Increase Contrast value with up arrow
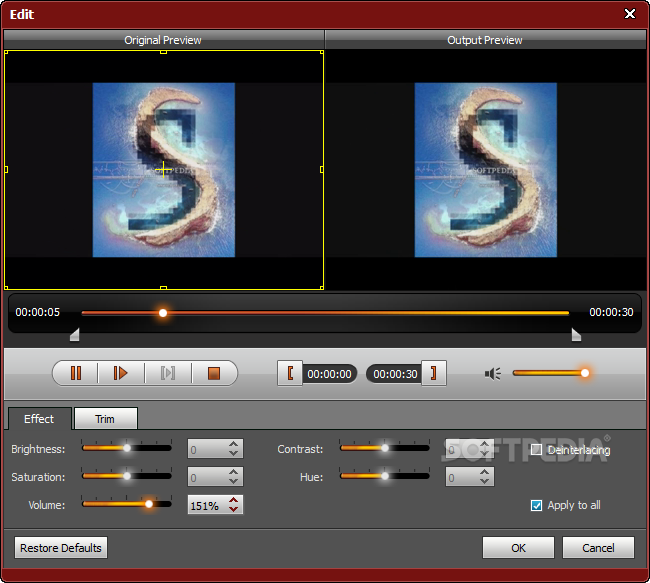Image resolution: width=650 pixels, height=583 pixels. [484, 444]
